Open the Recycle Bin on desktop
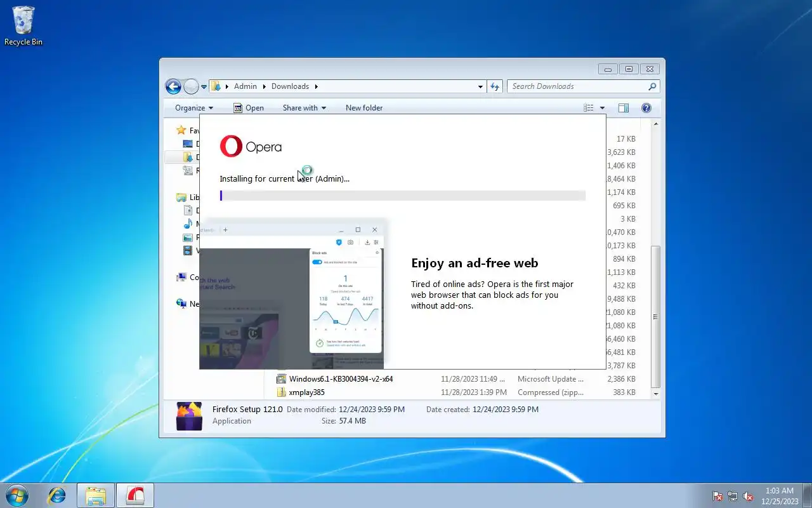The height and width of the screenshot is (508, 812). [23, 26]
